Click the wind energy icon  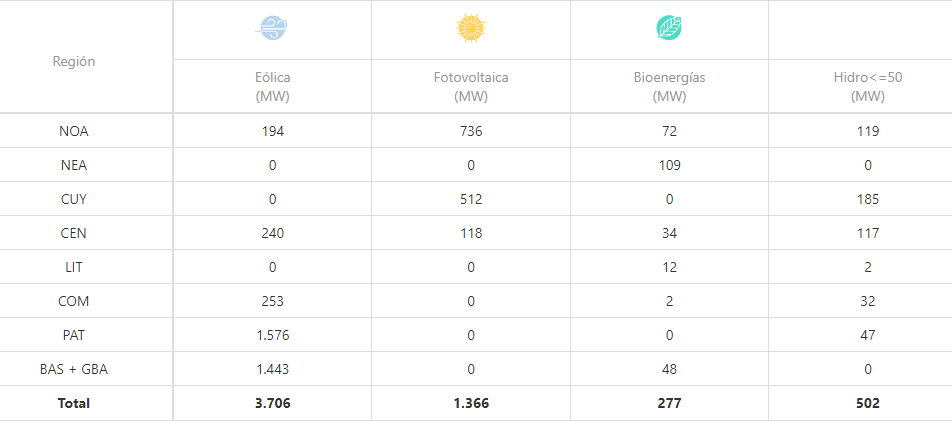[271, 29]
